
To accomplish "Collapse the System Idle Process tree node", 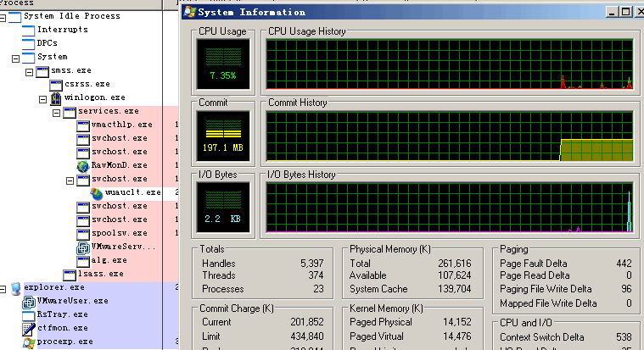I will pyautogui.click(x=3, y=18).
